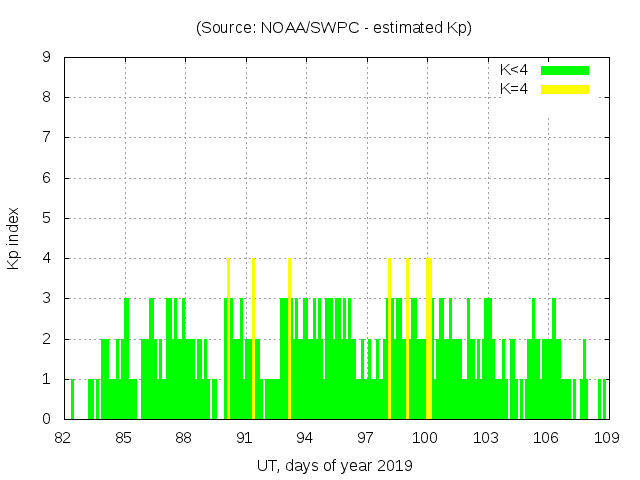Click the y-axis tick label 9
The height and width of the screenshot is (480, 640).
click(x=46, y=58)
